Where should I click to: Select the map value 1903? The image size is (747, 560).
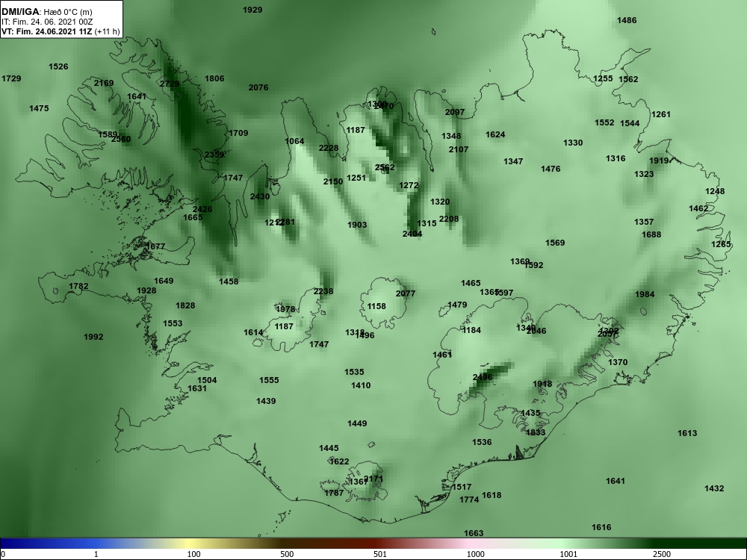[x=357, y=225]
